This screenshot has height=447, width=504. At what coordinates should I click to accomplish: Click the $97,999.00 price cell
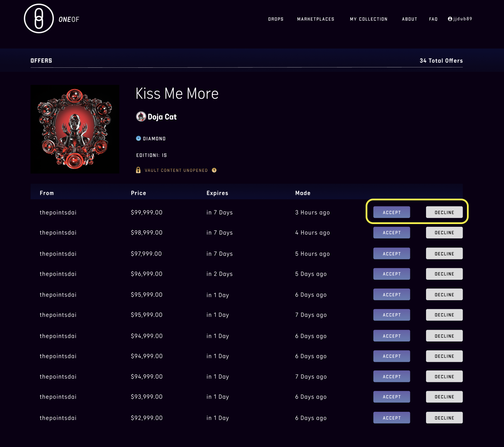[146, 254]
